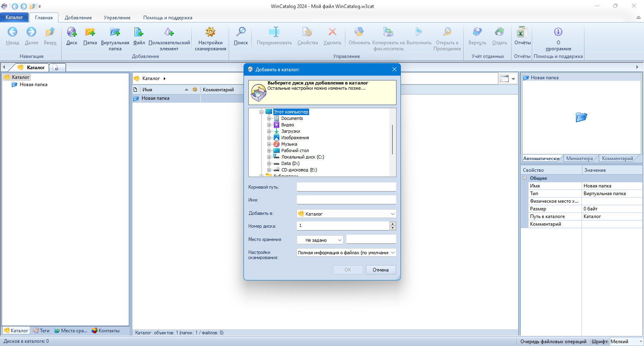Expand the Documents tree node
This screenshot has width=644, height=346.
click(x=269, y=118)
